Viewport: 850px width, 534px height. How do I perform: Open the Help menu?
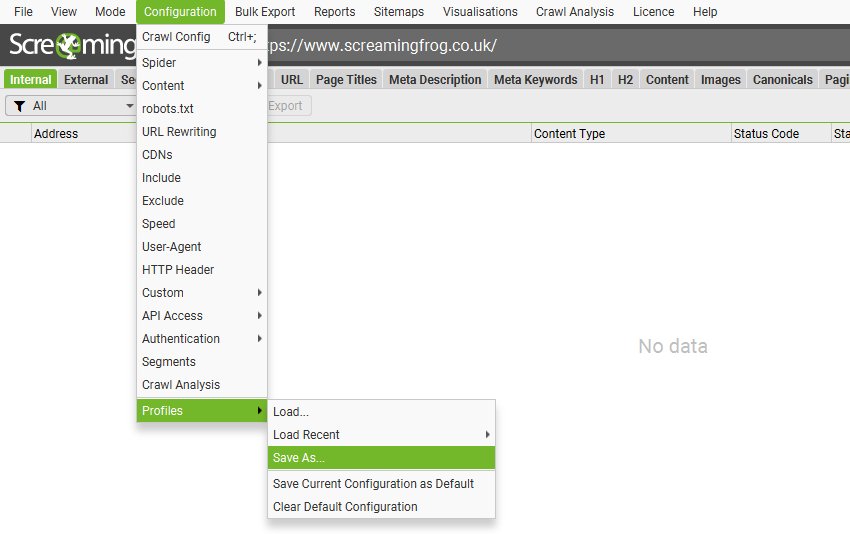(x=705, y=11)
